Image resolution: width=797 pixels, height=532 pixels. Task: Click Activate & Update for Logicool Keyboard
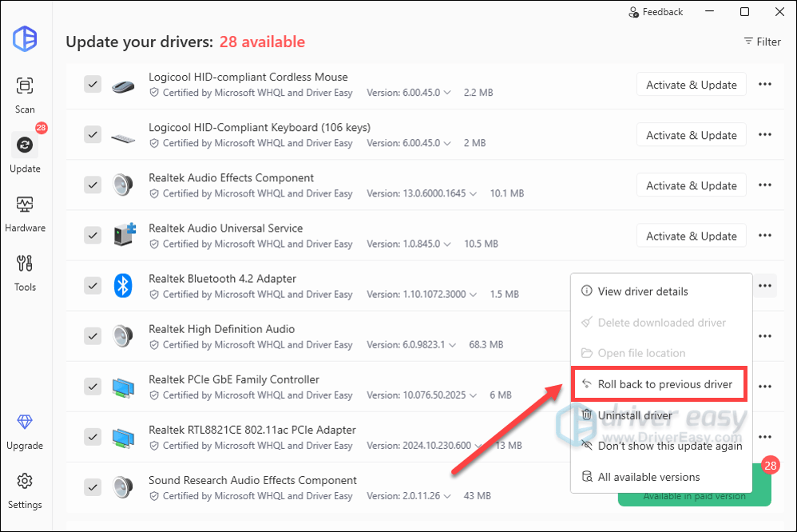click(691, 135)
